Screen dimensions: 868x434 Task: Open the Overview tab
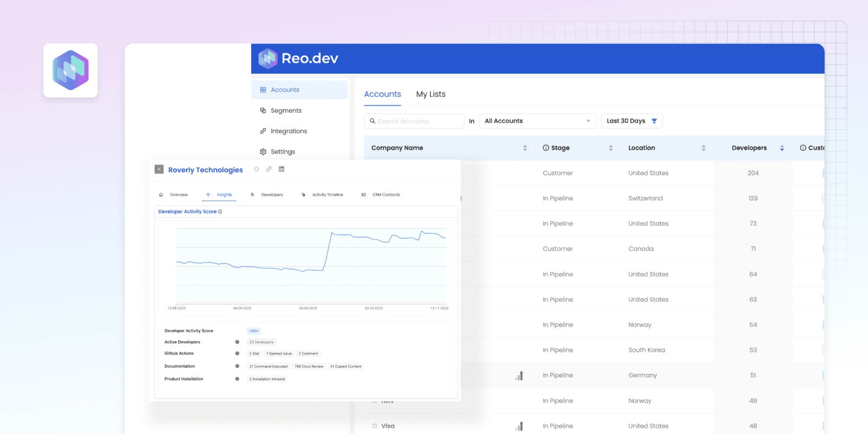point(174,195)
